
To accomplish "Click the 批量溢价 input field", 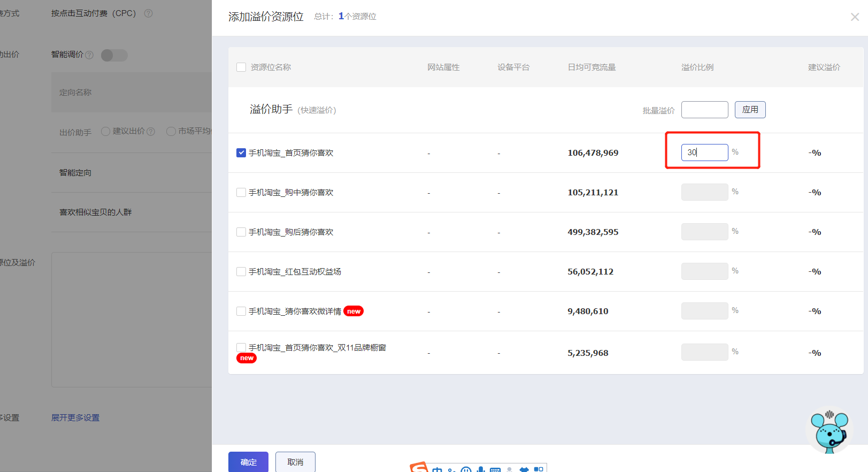I will (x=704, y=110).
